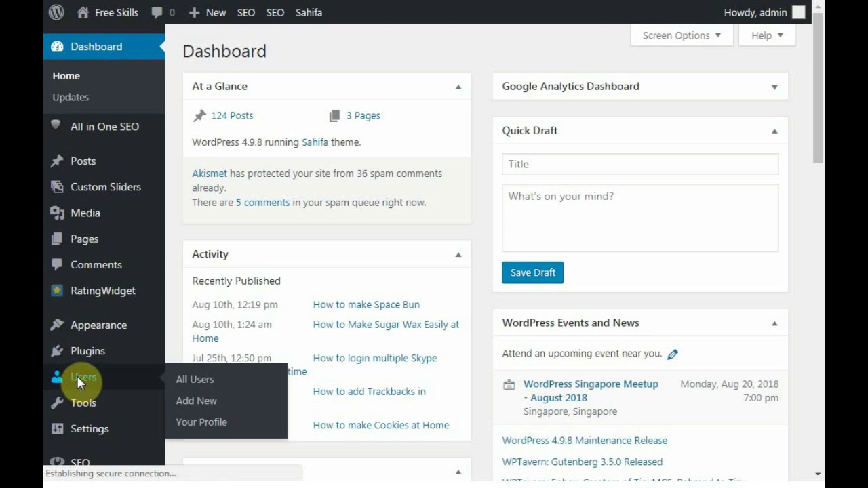View the 5 comments spam queue
Screen dimensions: 868x488
pyautogui.click(x=262, y=203)
